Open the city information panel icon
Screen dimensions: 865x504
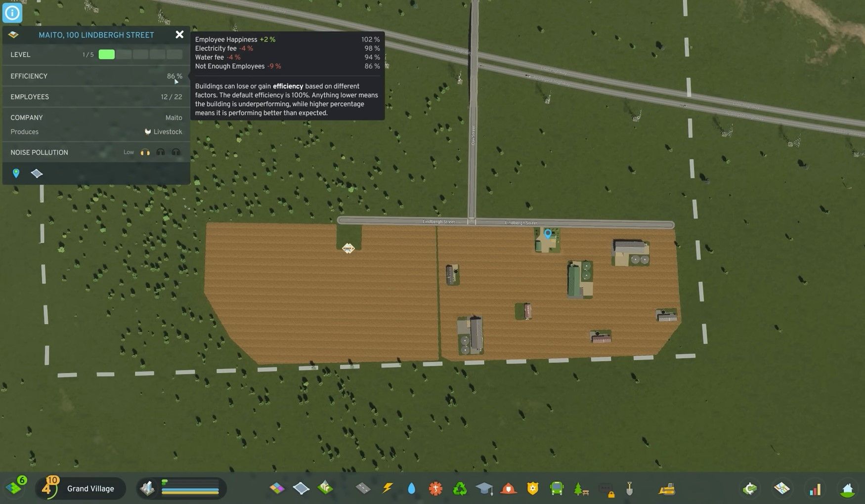[847, 489]
